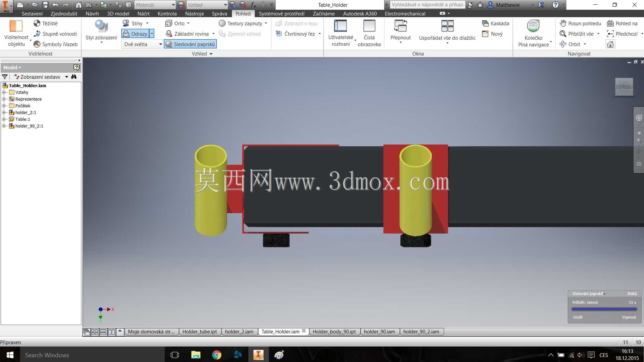
Task: Click the Windows Start button
Action: tap(10, 355)
